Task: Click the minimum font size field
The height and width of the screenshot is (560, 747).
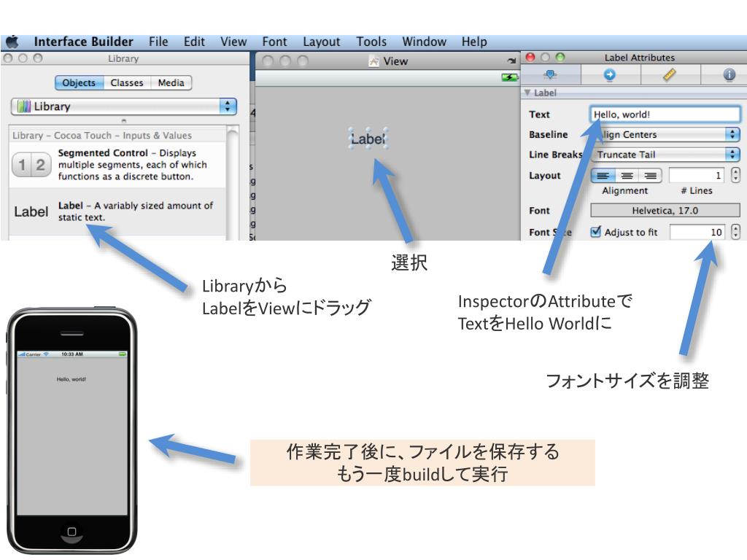Action: point(697,232)
